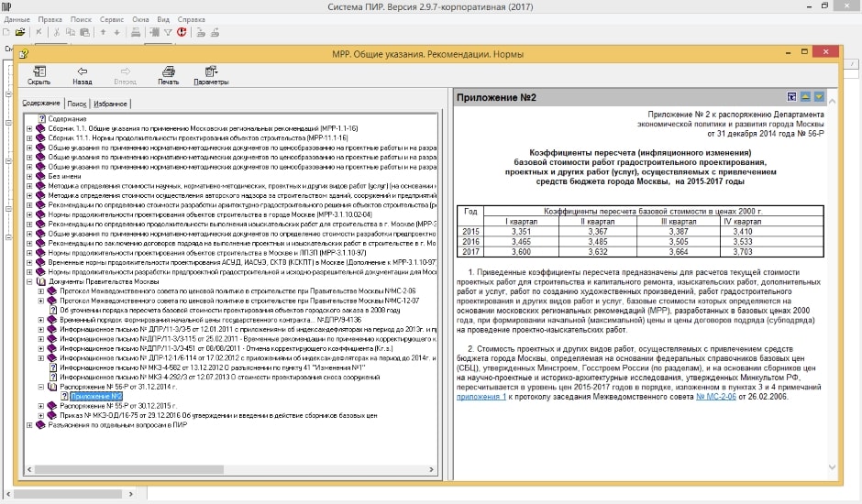Image resolution: width=862 pixels, height=504 pixels.
Task: Follow the приложения 1 hyperlink
Action: click(x=481, y=397)
